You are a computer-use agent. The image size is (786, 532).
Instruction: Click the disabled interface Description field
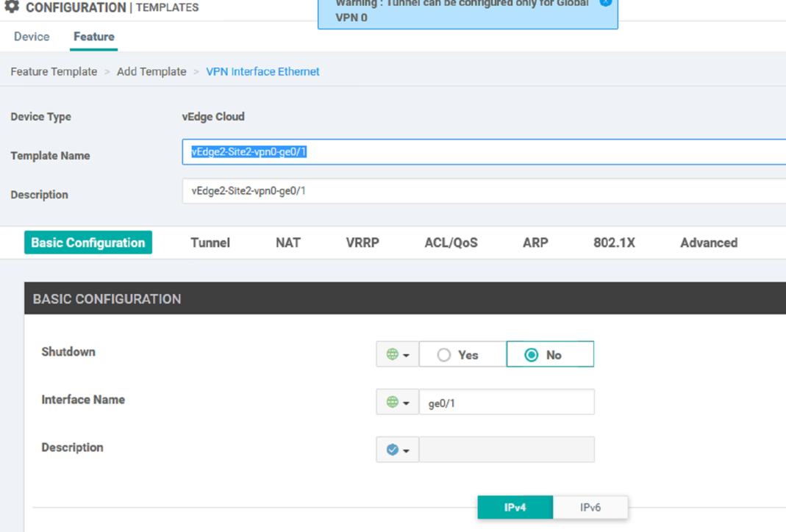[x=507, y=450]
